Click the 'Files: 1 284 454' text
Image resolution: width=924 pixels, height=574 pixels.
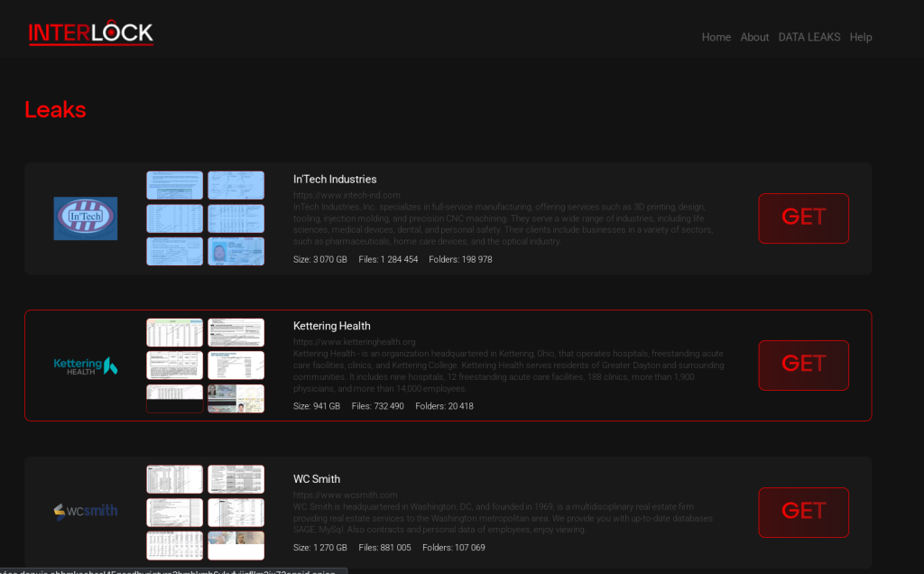click(x=388, y=259)
